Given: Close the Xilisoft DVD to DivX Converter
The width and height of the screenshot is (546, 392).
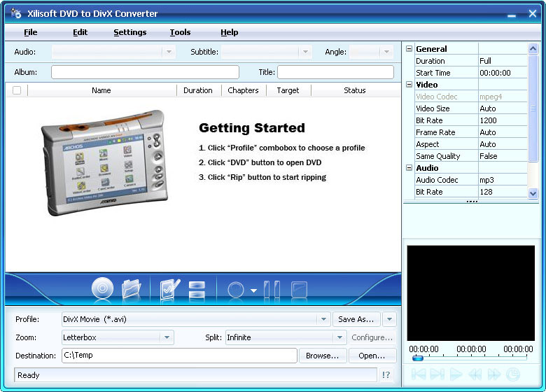Looking at the screenshot, I should tap(533, 13).
